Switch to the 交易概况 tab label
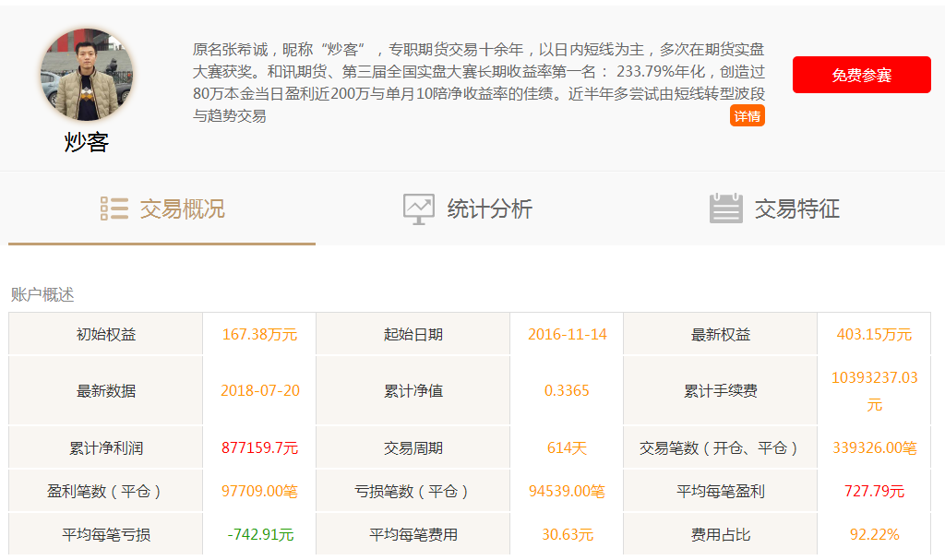 tap(182, 209)
